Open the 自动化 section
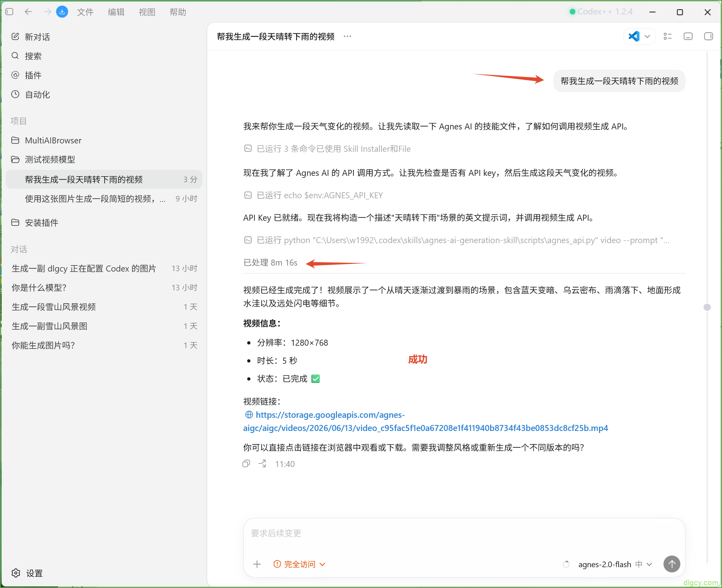 pos(104,95)
